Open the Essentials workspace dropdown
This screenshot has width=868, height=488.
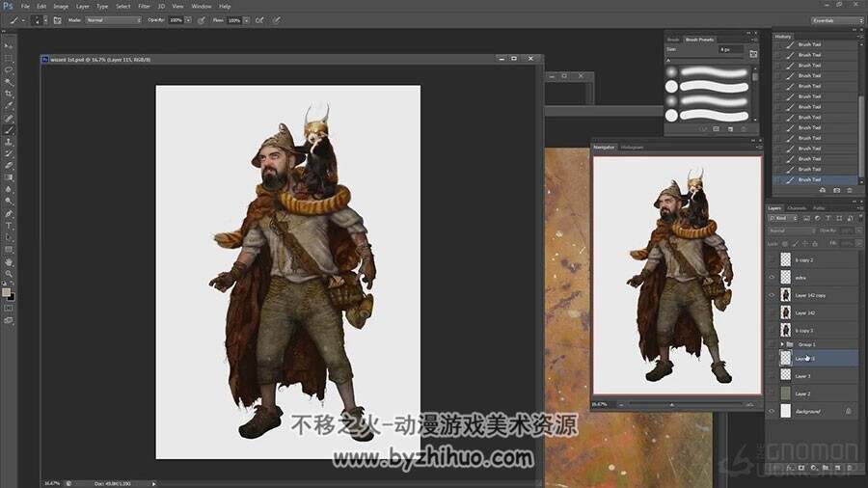[x=836, y=20]
